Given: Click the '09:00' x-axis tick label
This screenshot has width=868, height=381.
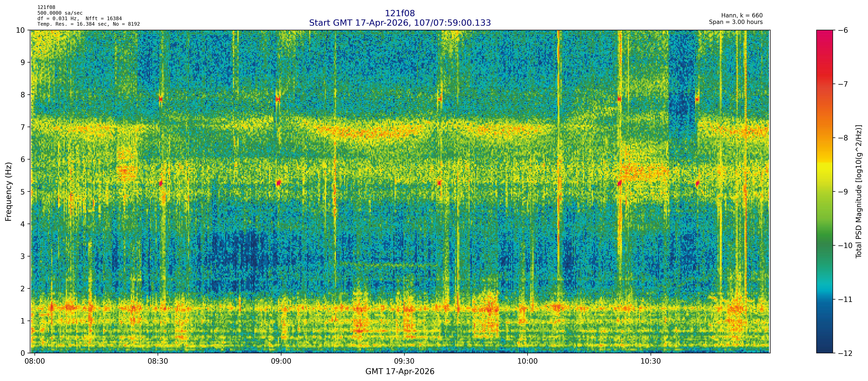Looking at the screenshot, I should [281, 362].
